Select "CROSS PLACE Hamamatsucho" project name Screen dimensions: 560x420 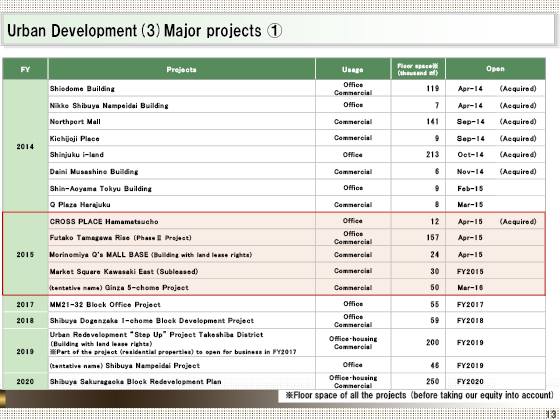click(104, 221)
